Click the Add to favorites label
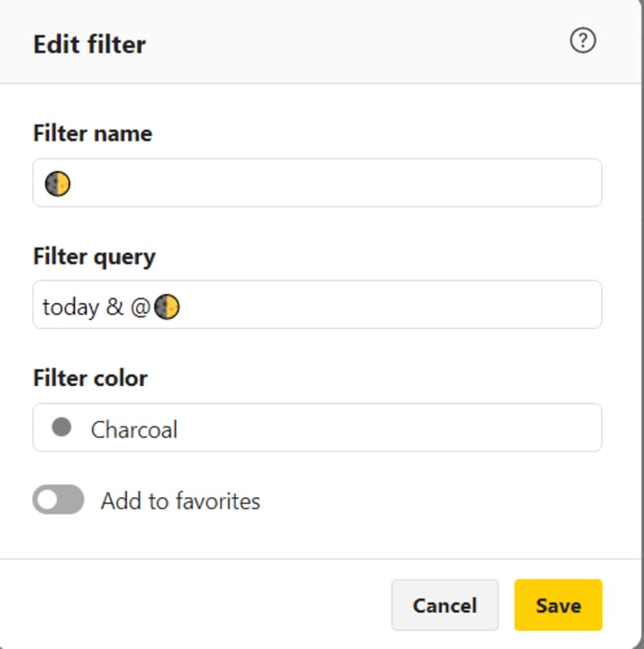 point(180,501)
